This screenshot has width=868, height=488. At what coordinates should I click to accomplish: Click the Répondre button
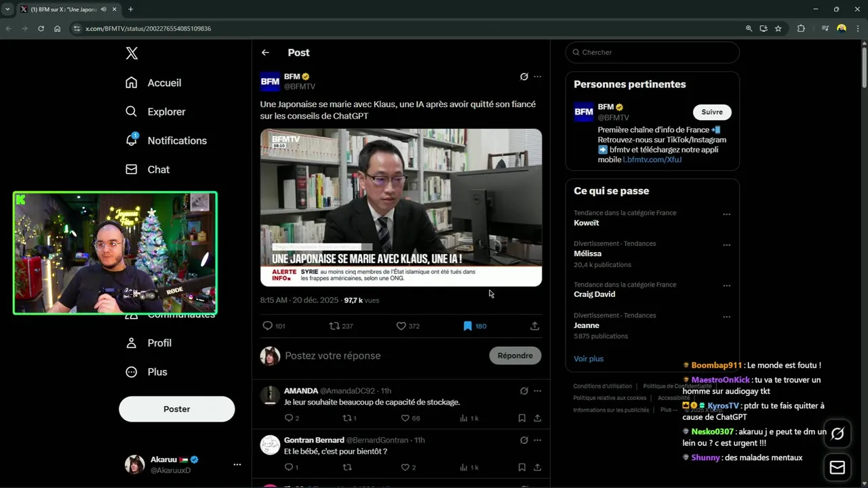[x=515, y=356]
